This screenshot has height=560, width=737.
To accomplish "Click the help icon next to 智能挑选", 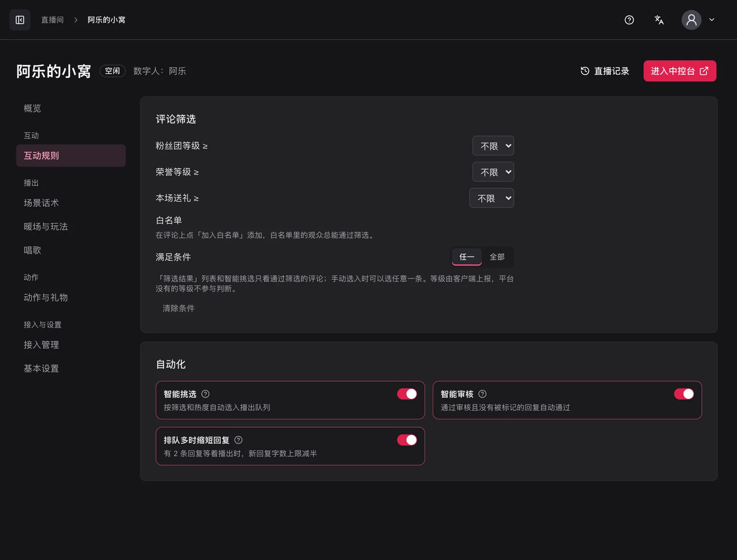I will pyautogui.click(x=205, y=394).
